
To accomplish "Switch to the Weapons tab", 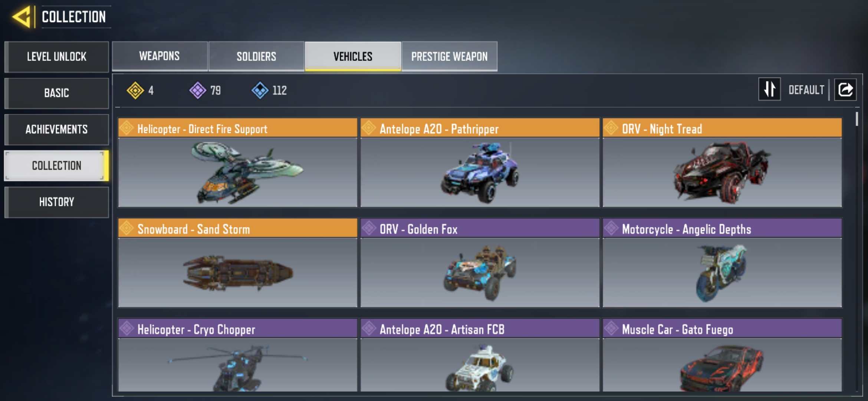I will pos(160,56).
